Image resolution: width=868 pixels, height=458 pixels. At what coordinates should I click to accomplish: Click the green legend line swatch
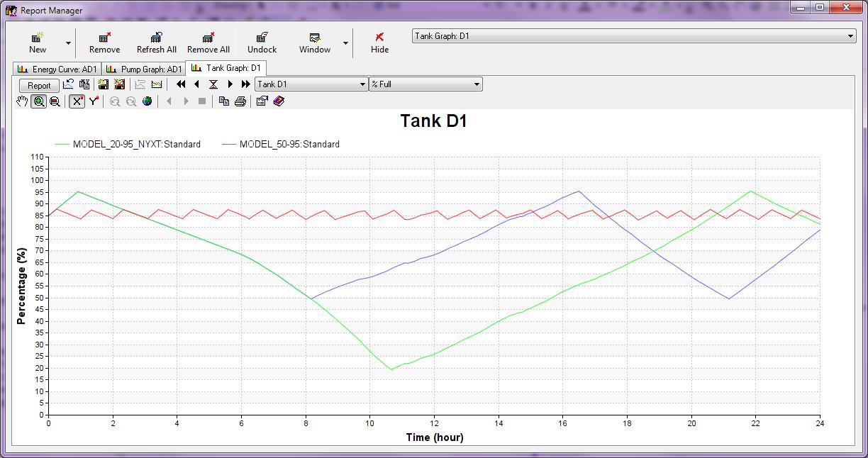pos(62,144)
